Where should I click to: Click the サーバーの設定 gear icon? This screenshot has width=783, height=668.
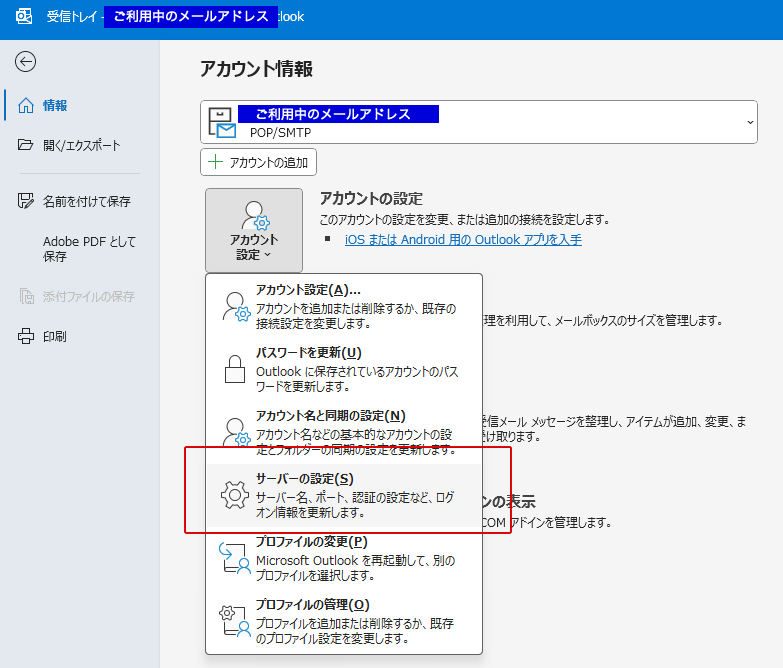(x=234, y=494)
